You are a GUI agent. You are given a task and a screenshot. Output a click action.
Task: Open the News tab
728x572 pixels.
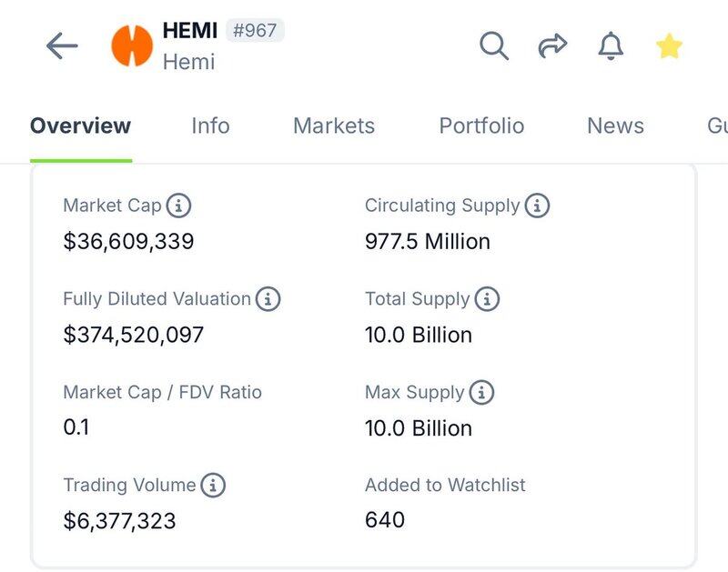615,125
